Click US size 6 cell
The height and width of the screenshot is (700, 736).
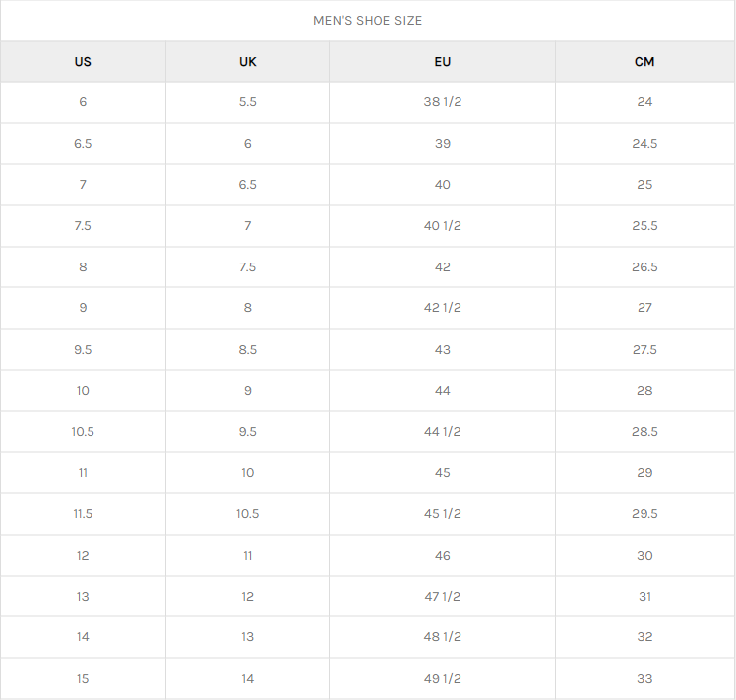83,102
